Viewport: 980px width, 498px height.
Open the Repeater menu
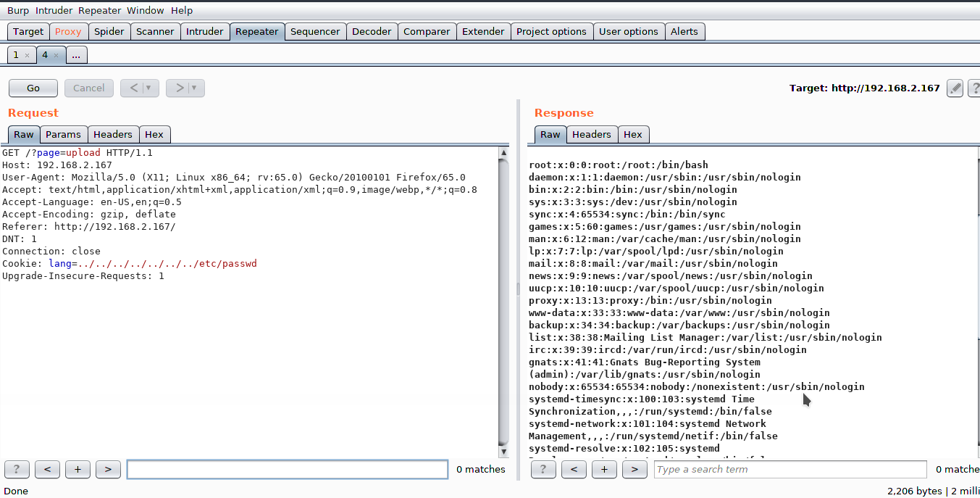click(x=100, y=10)
